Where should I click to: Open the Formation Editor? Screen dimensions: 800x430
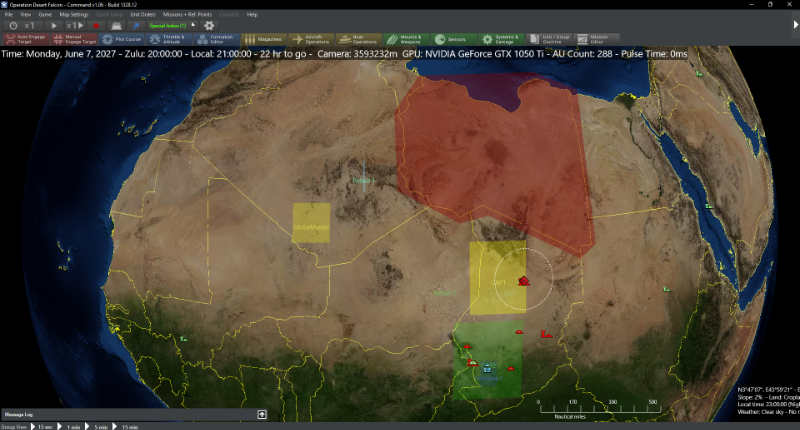pos(216,39)
